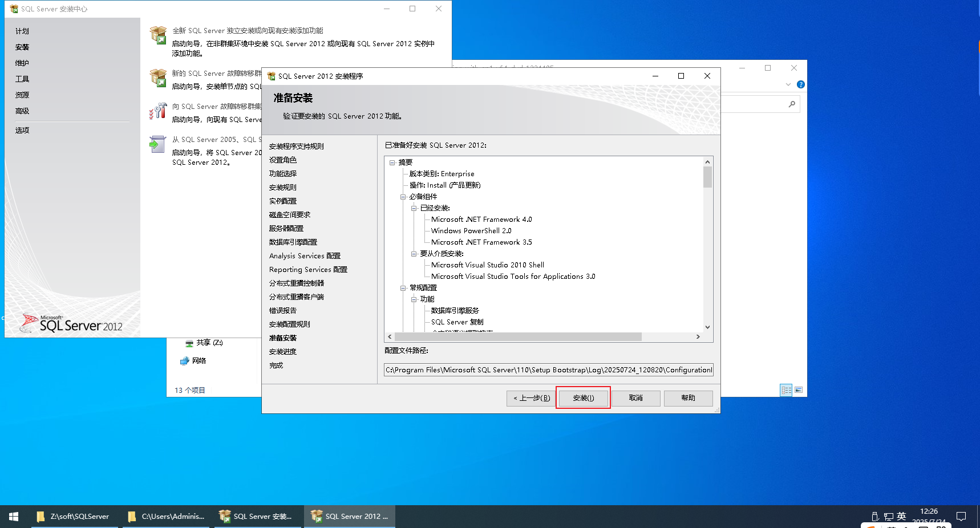This screenshot has height=528, width=980.
Task: Click the 实例配置 step
Action: 283,201
